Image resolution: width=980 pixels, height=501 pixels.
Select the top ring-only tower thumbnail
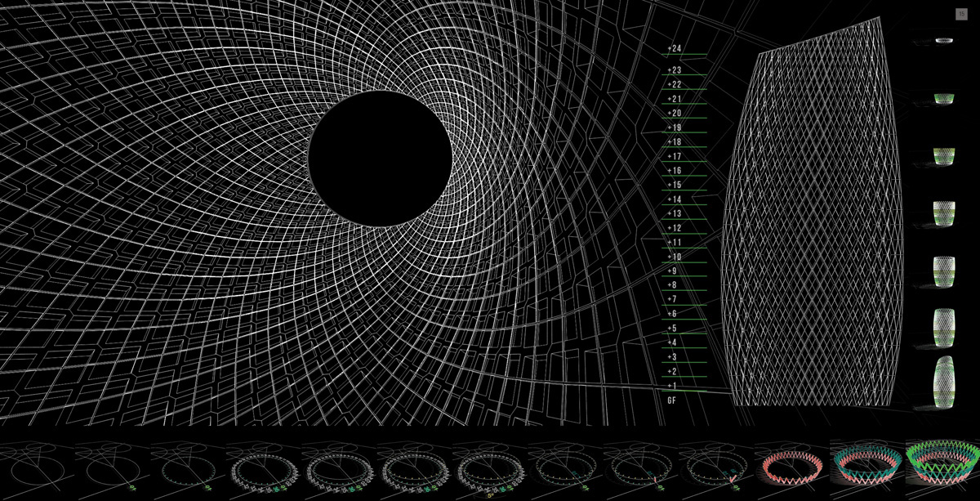(x=944, y=40)
